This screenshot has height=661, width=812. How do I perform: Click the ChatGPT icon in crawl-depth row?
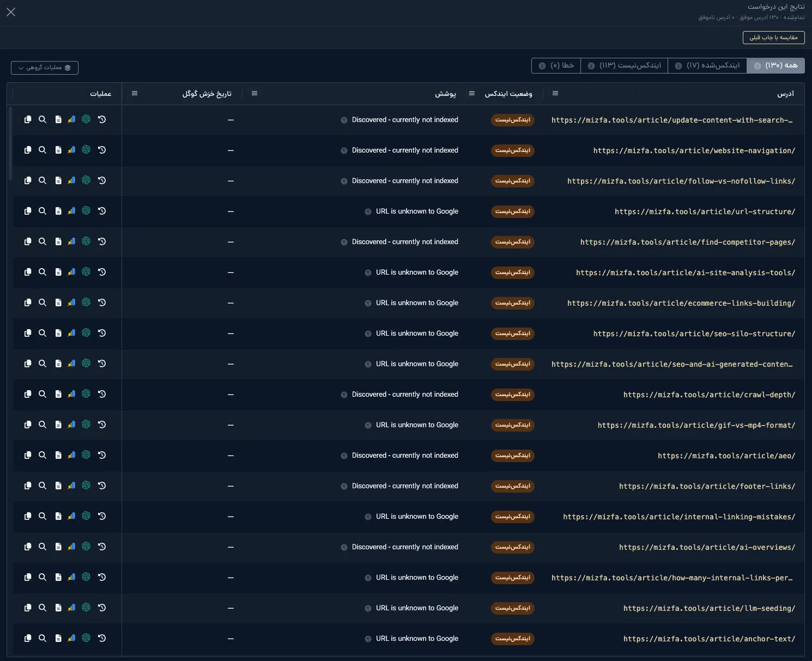click(86, 394)
